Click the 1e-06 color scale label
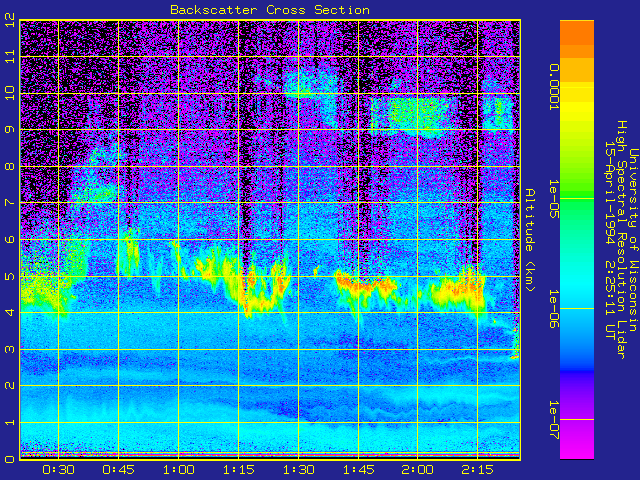This screenshot has width=640, height=480. coord(553,309)
